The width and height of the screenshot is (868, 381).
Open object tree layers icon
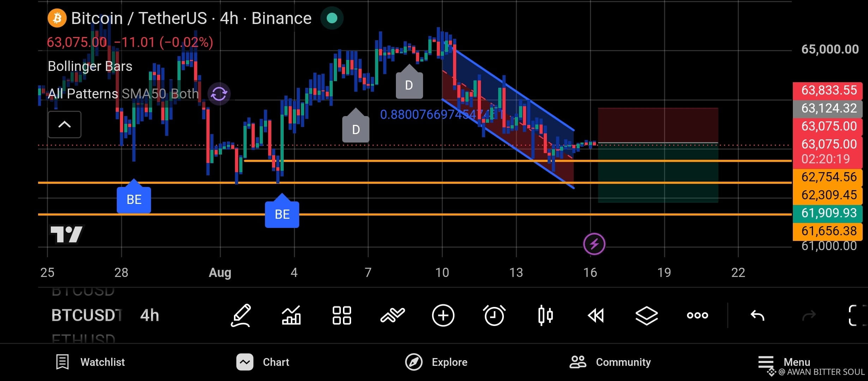(646, 315)
